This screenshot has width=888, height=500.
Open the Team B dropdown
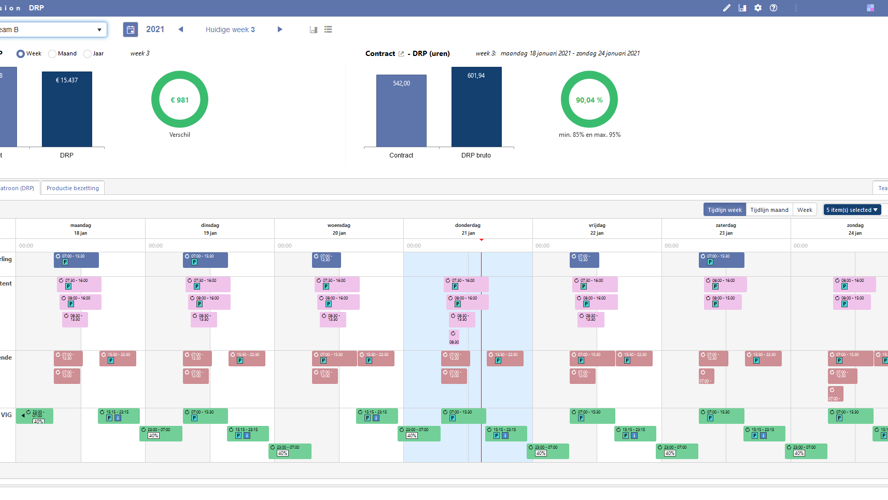pyautogui.click(x=52, y=29)
